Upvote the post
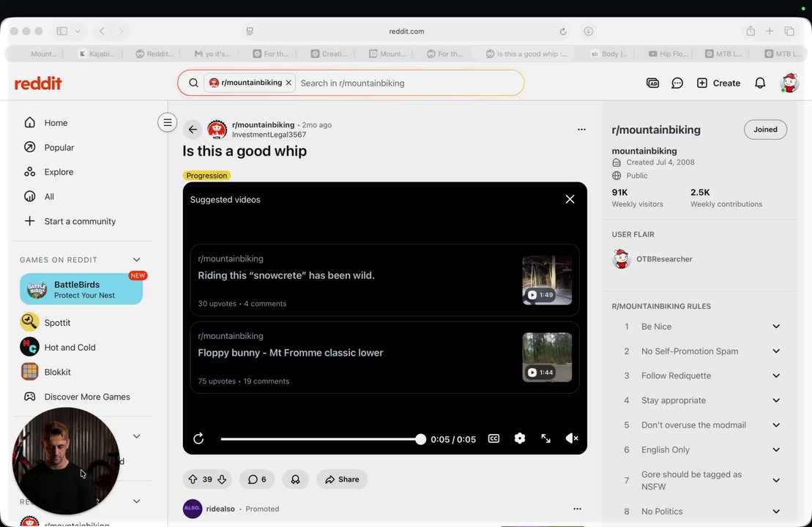The image size is (812, 527). 193,479
